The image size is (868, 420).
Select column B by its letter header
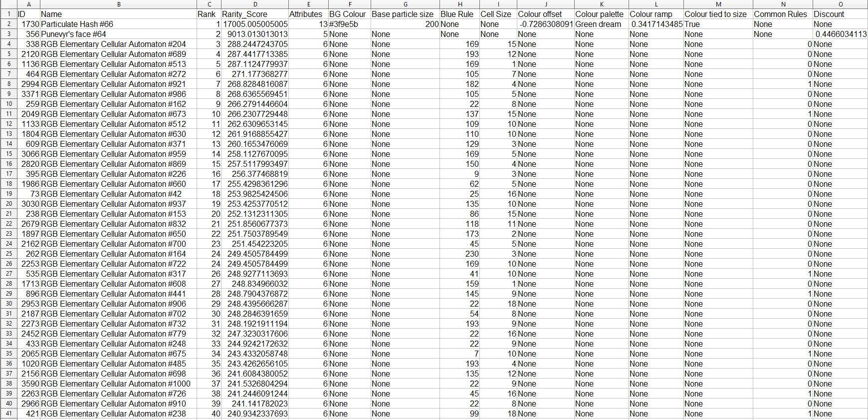[x=119, y=4]
